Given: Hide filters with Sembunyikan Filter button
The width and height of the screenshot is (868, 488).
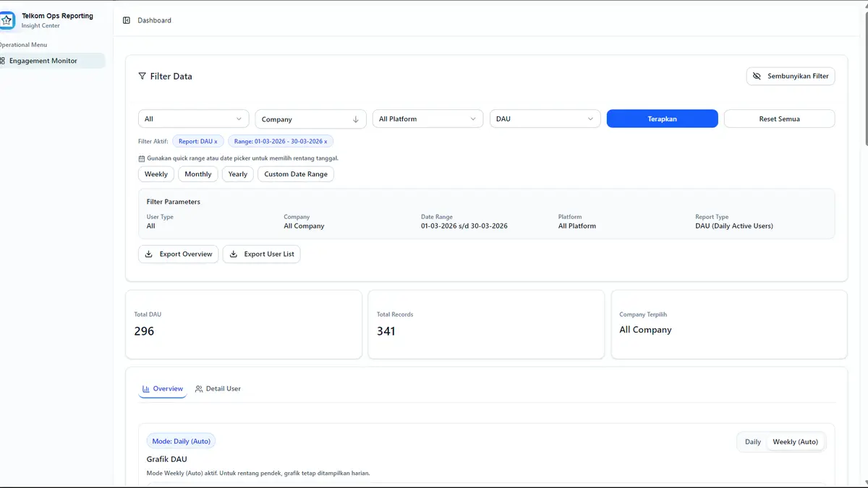Looking at the screenshot, I should click(x=791, y=76).
